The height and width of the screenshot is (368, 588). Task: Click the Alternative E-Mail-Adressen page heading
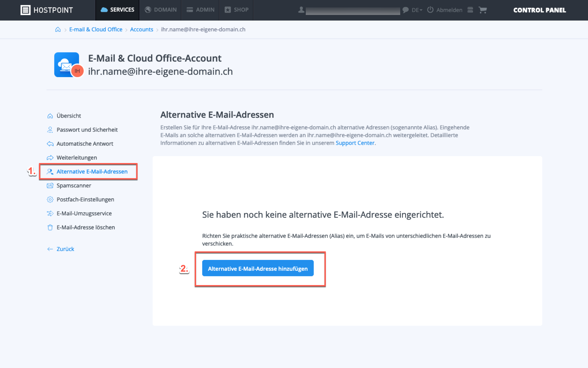217,115
